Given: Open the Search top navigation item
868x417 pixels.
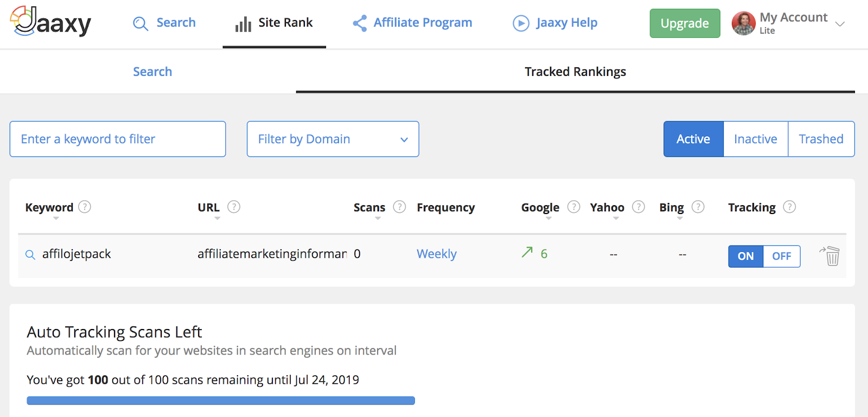Looking at the screenshot, I should point(164,23).
